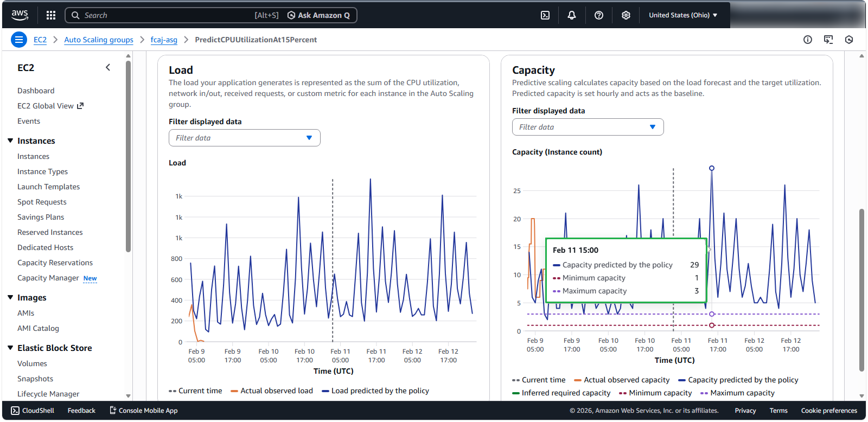Open Reserved Instances
The height and width of the screenshot is (422, 868).
pos(50,232)
